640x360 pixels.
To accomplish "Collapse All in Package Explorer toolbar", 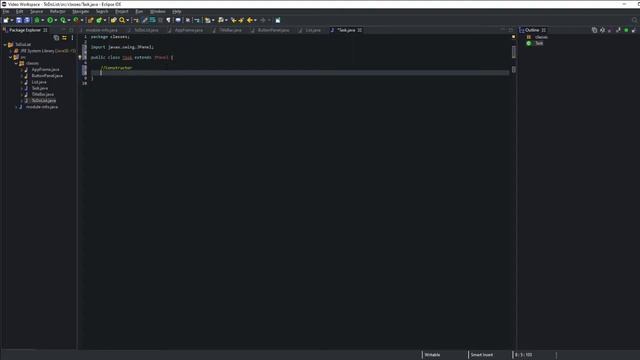I will click(56, 38).
